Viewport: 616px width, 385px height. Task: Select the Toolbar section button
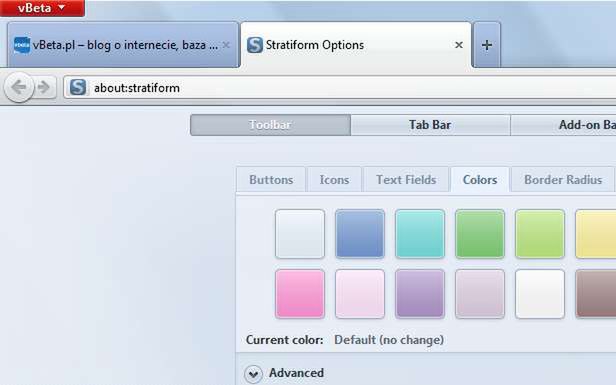point(270,125)
